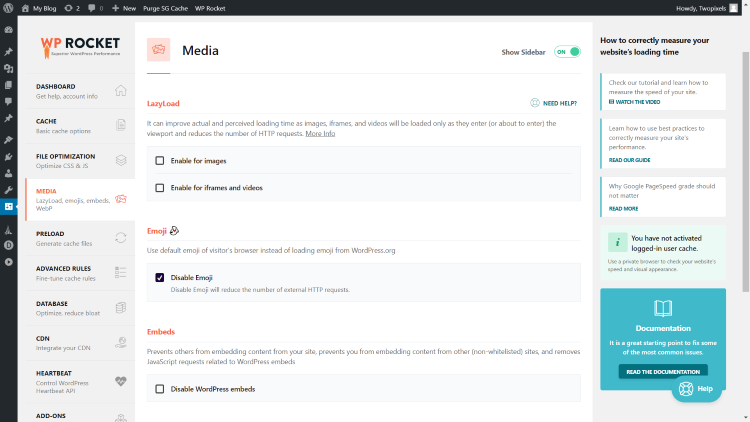750x422 pixels.
Task: Open the DASHBOARD tab in WP Rocket
Action: [x=80, y=91]
